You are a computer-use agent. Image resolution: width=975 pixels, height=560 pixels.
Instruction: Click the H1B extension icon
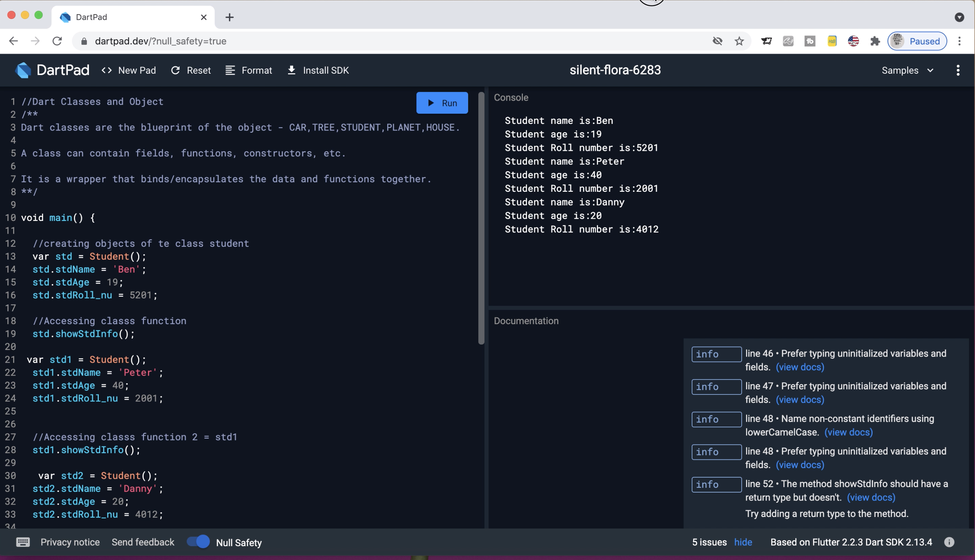832,41
